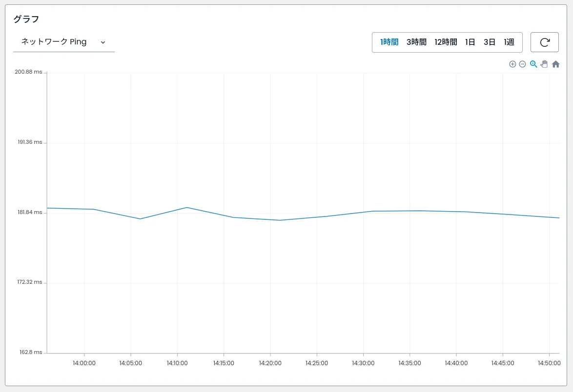Image resolution: width=573 pixels, height=392 pixels.
Task: Select the 1時間 time range
Action: pyautogui.click(x=389, y=42)
